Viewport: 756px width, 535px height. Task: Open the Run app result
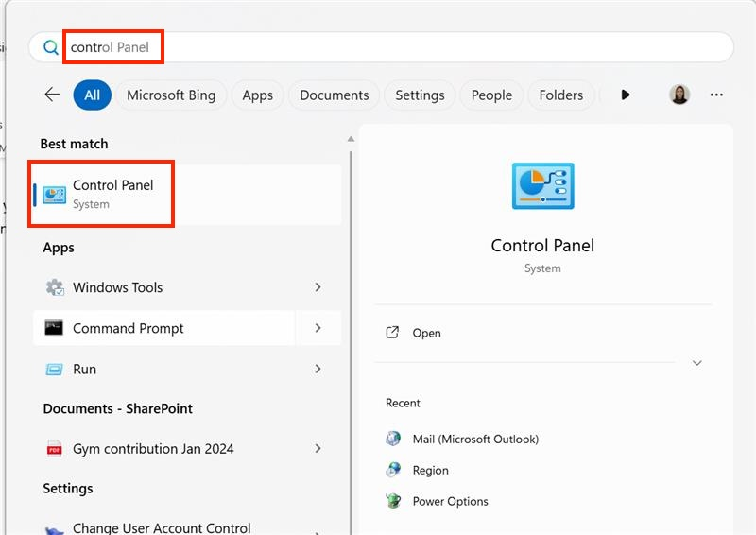163,369
